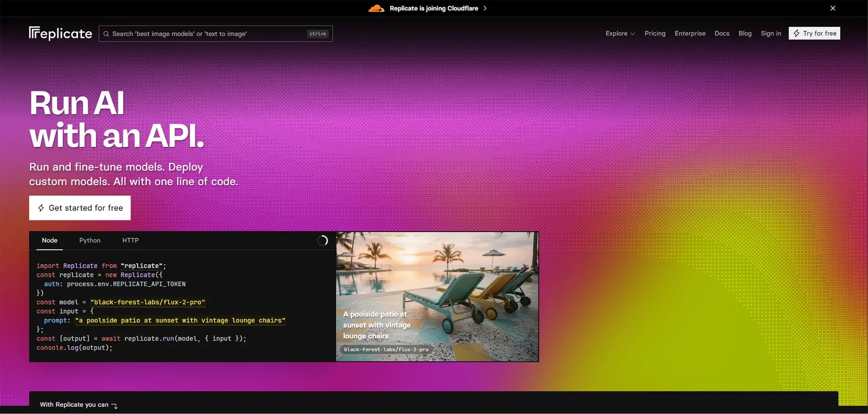Expand the Explore dropdown menu
This screenshot has width=868, height=414.
pyautogui.click(x=620, y=33)
